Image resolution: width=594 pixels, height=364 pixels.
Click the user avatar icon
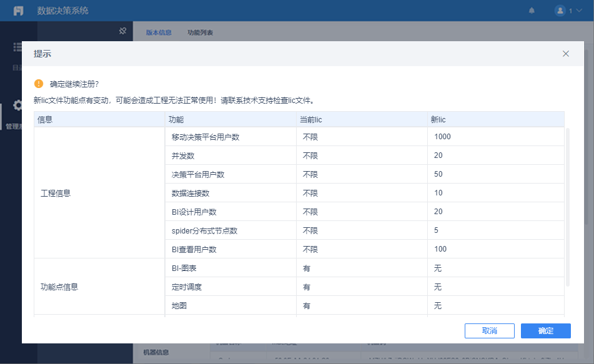(560, 11)
